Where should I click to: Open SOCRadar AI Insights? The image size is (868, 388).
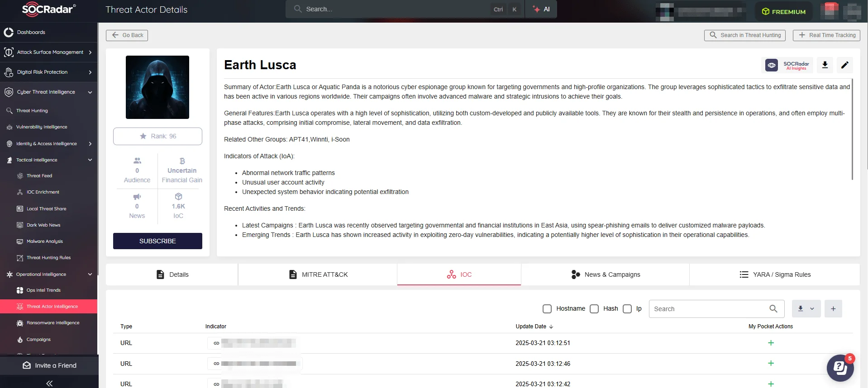787,66
